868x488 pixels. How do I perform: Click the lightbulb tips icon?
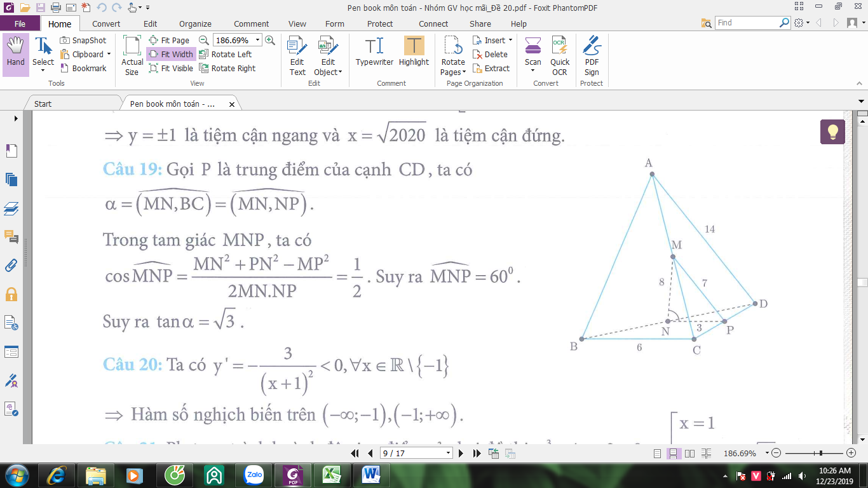pyautogui.click(x=832, y=132)
